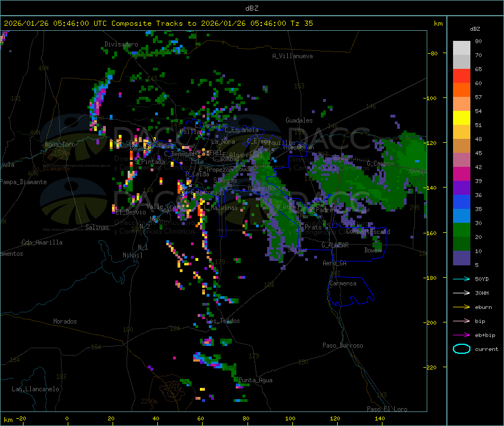This screenshot has height=426, width=504.
Task: Select the Cda_Amarilla map label
Action: click(x=42, y=242)
